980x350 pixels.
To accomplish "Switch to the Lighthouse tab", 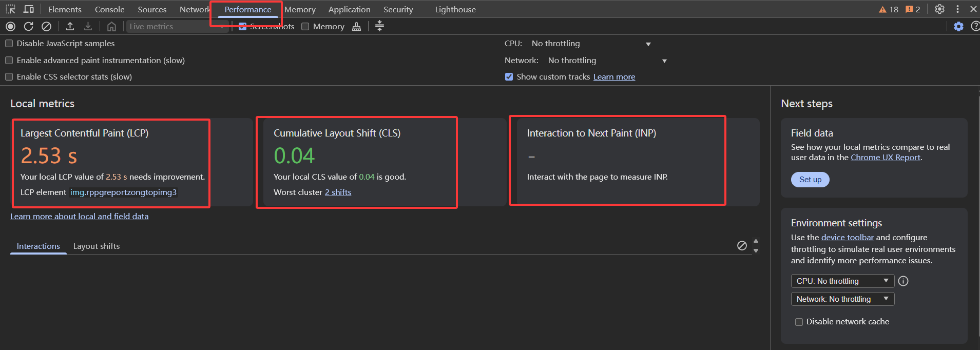I will [455, 9].
